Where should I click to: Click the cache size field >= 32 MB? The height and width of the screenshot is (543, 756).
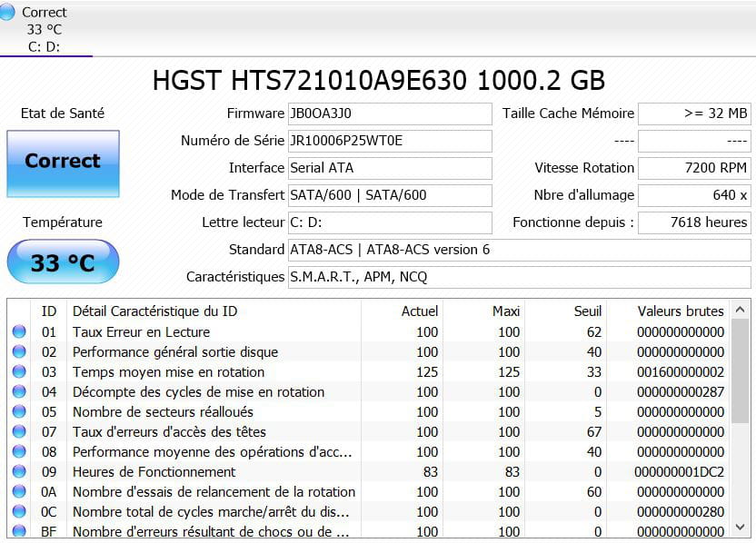click(694, 114)
